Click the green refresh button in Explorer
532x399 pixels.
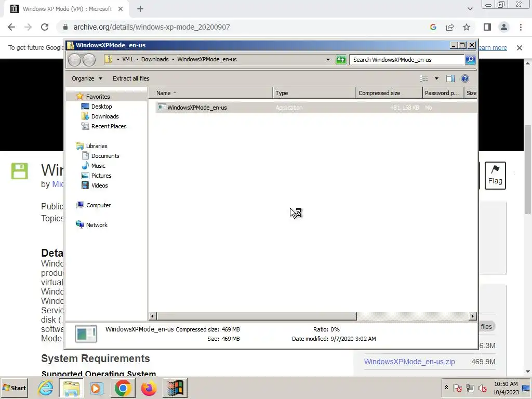[341, 60]
